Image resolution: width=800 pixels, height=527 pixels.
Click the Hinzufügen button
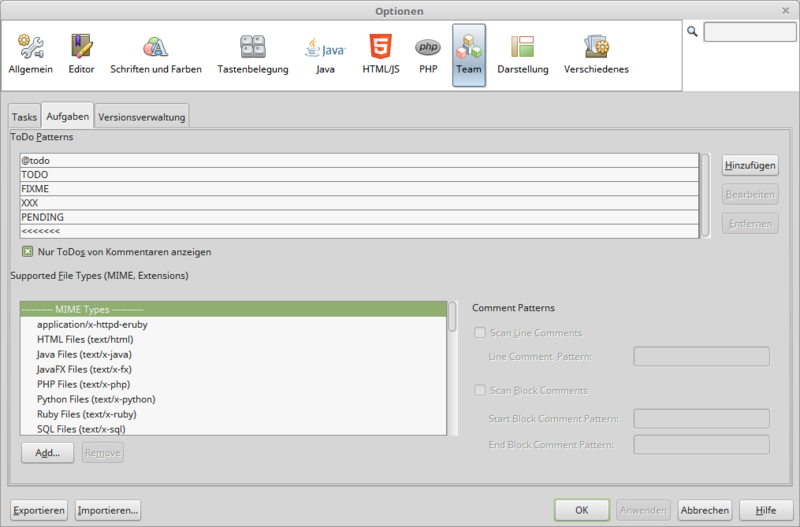tap(750, 165)
